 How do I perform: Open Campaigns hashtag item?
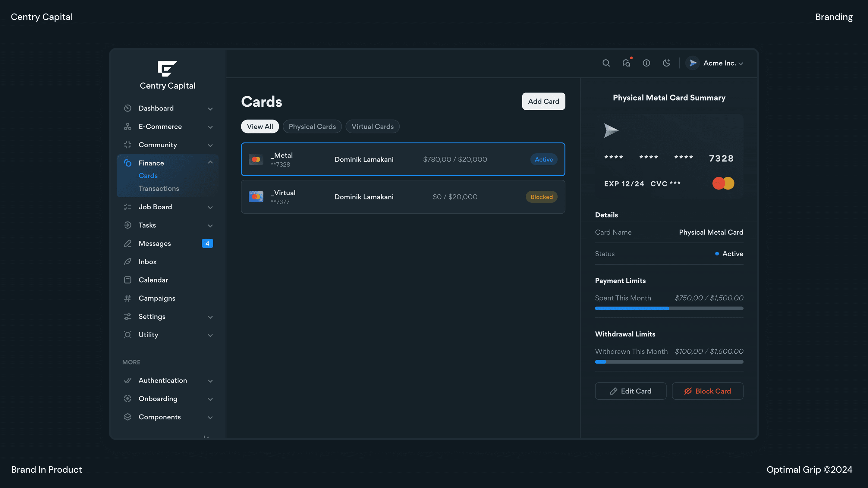coord(157,298)
